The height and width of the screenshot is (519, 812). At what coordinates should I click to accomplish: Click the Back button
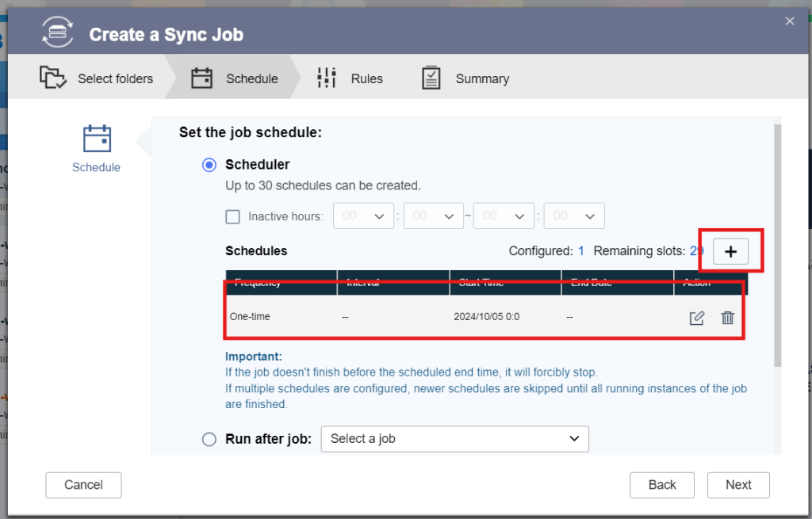coord(661,485)
